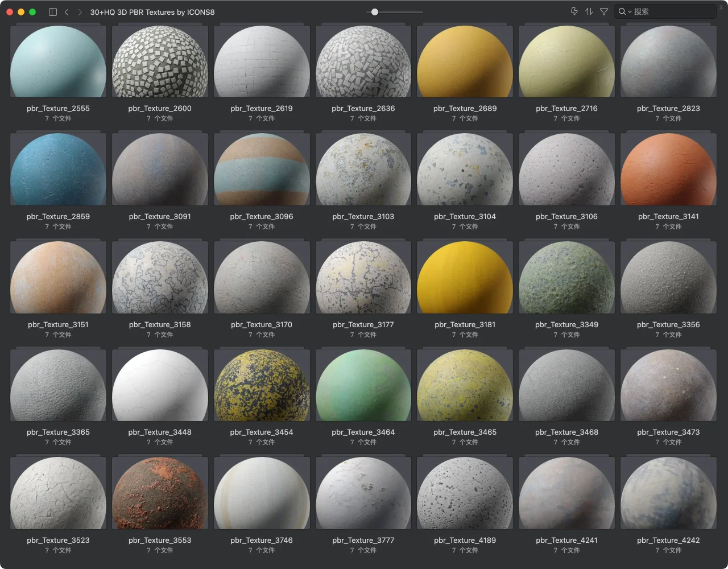Open the funnel filter icon

[604, 11]
